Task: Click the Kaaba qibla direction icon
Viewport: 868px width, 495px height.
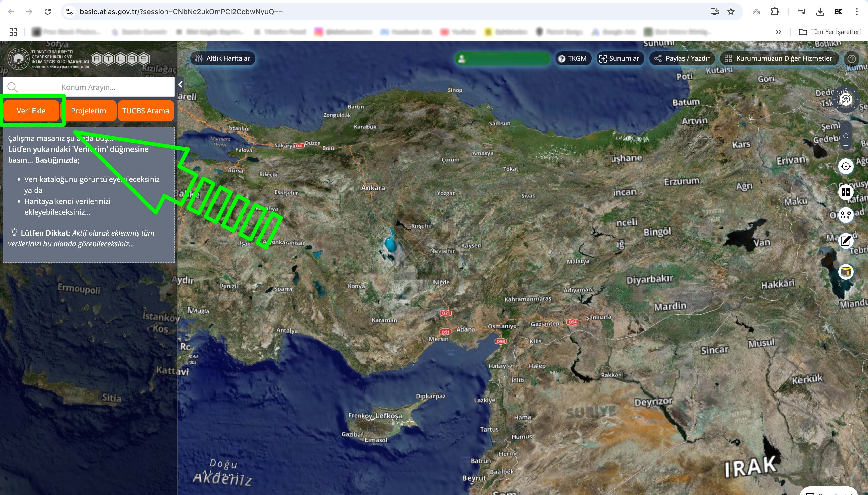Action: pos(846,272)
